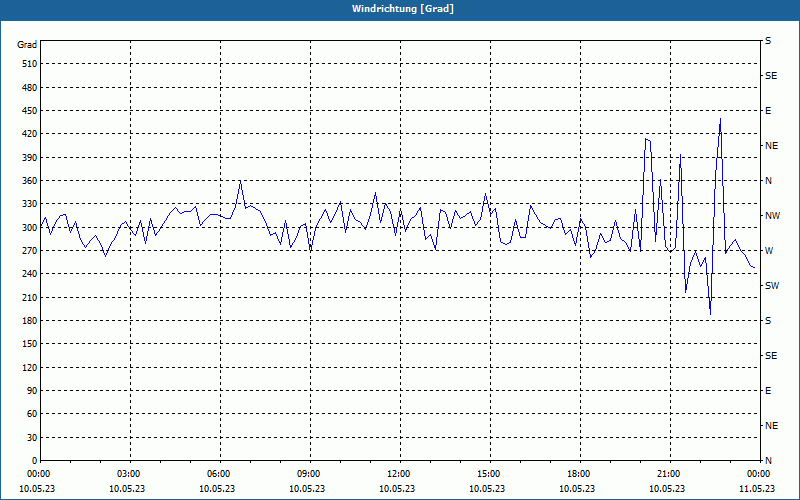Select the 06:00 time axis label
The width and height of the screenshot is (800, 500).
click(220, 474)
